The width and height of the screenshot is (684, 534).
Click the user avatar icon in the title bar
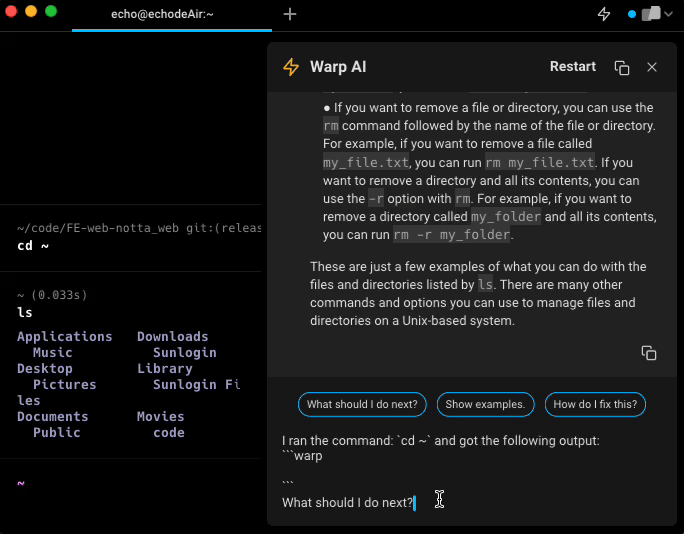click(651, 14)
